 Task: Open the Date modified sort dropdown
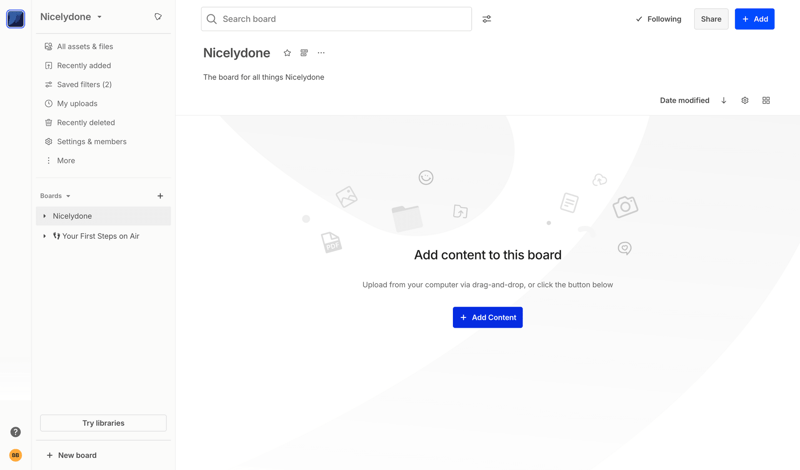[684, 101]
